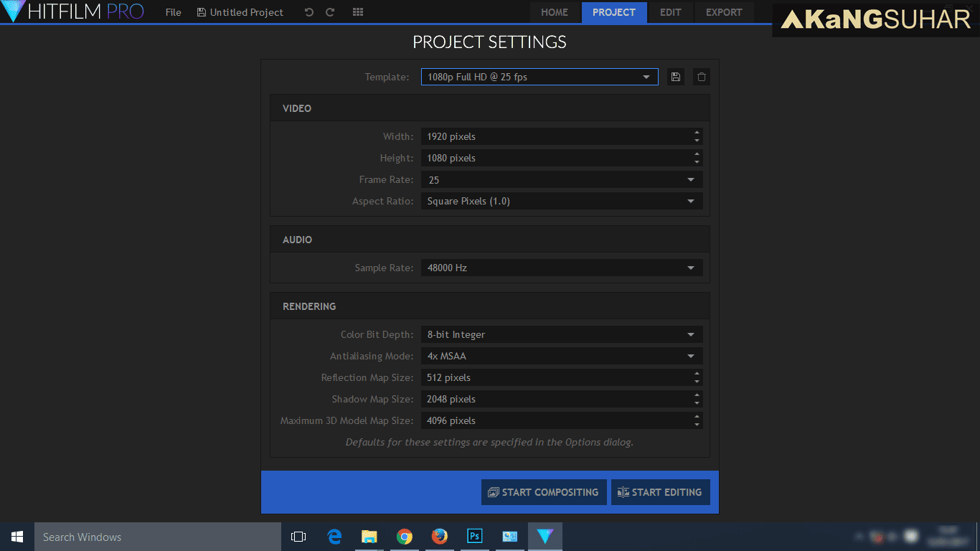Viewport: 980px width, 551px height.
Task: Click the Shadow Map Size field
Action: [x=562, y=399]
